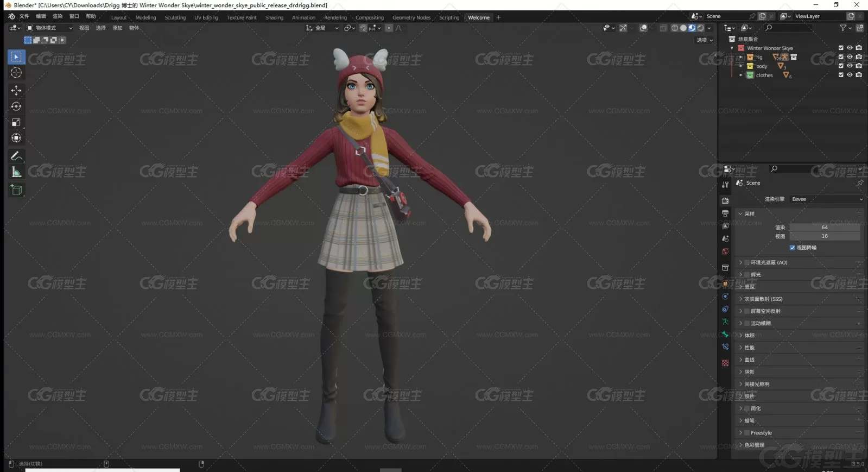Viewport: 868px width, 472px height.
Task: Enable 环境光遮蔽 (AO) checkbox
Action: [x=747, y=263]
